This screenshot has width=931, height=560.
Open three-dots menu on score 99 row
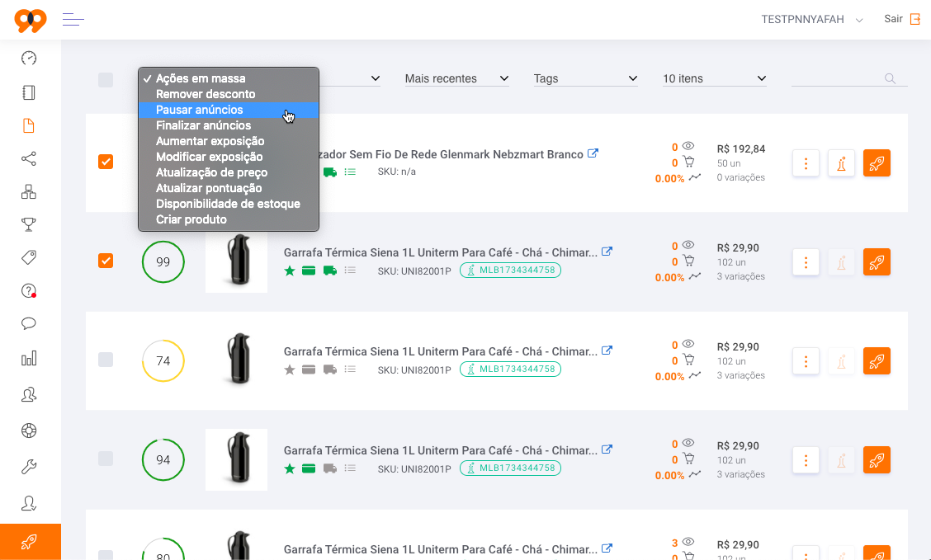coord(806,262)
